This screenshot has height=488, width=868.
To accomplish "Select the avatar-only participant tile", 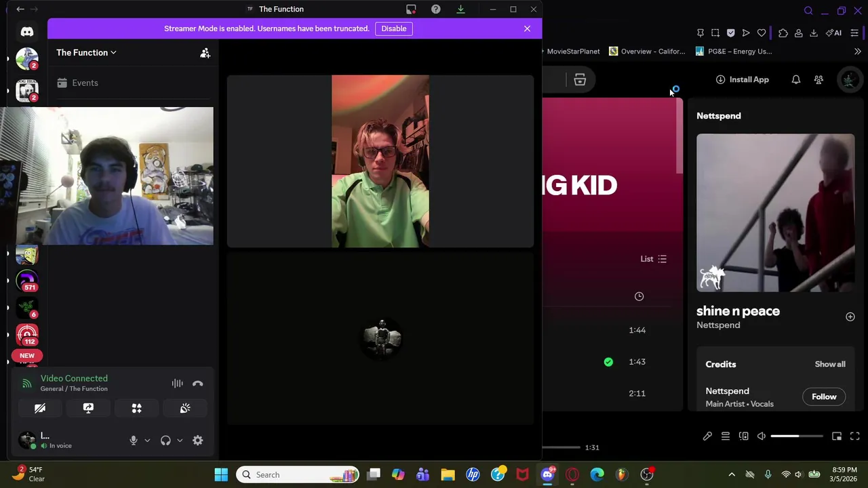I will [380, 338].
